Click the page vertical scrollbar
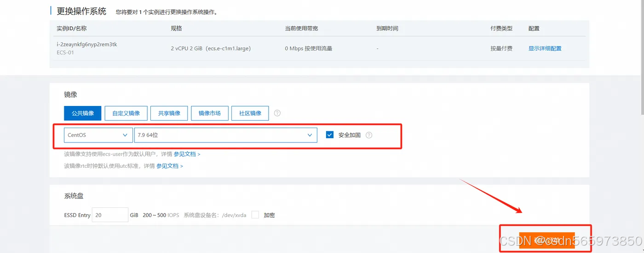The height and width of the screenshot is (253, 644). [642, 58]
